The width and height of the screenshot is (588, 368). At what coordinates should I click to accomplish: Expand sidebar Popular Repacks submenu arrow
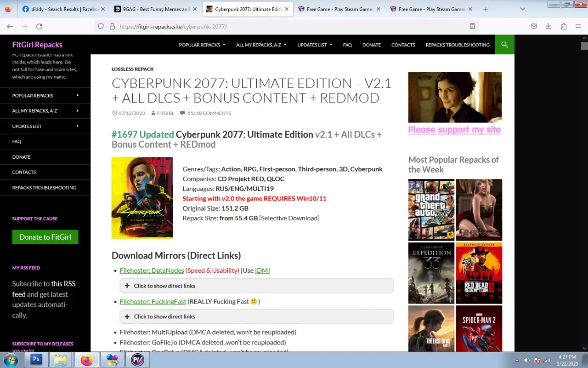(x=77, y=95)
